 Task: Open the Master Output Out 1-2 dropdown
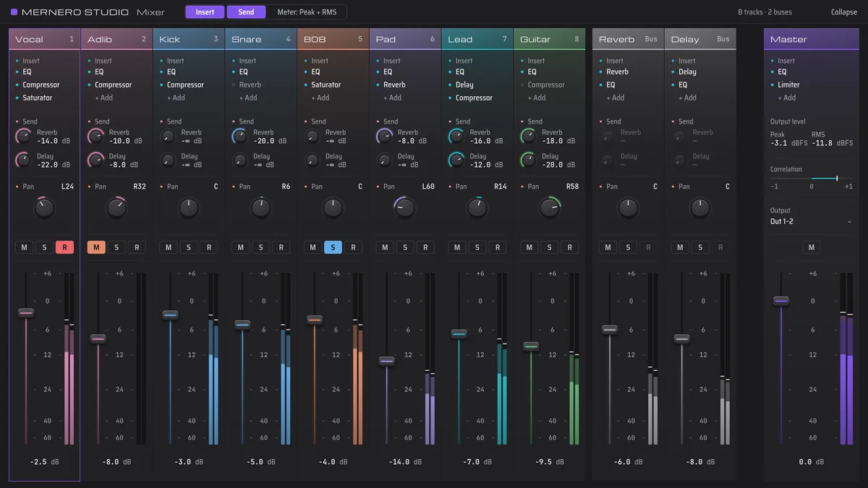click(x=811, y=221)
